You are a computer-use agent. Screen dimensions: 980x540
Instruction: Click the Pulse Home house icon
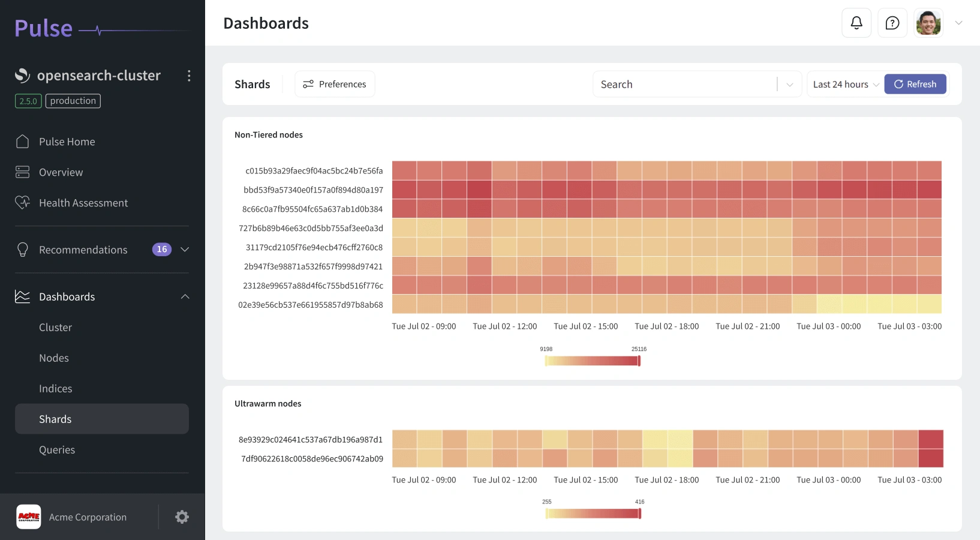(x=23, y=142)
